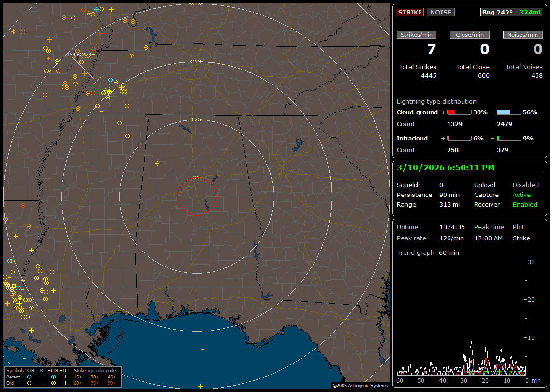Viewport: 550px width, 392px height.
Task: Click the 60 min trend graph
Action: 462,319
